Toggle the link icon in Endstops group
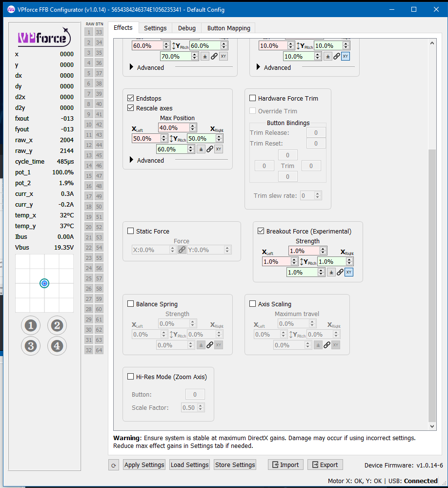The image size is (448, 488). point(210,149)
